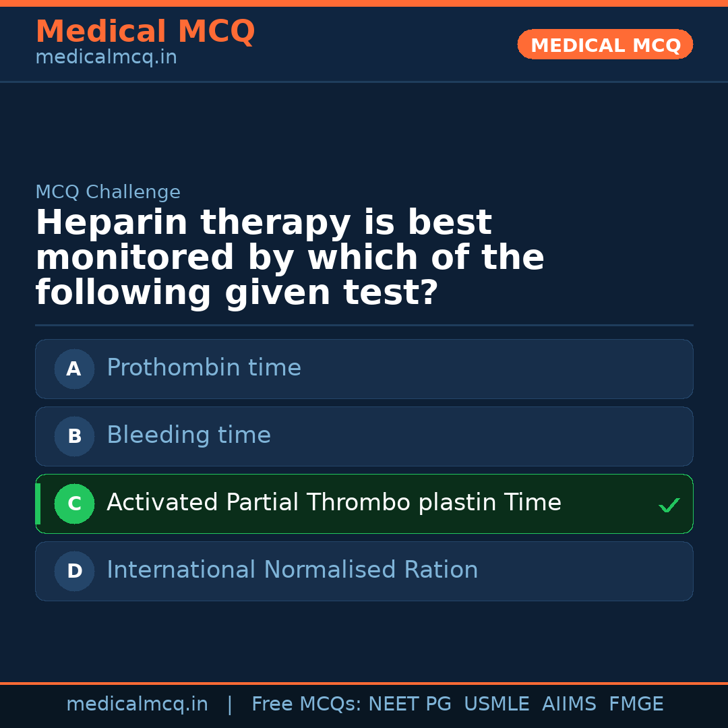
Task: Click the A letter circle icon
Action: (x=74, y=369)
